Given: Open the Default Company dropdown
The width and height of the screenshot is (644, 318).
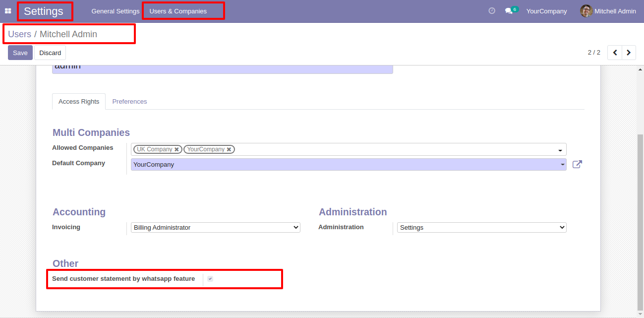Looking at the screenshot, I should 349,164.
